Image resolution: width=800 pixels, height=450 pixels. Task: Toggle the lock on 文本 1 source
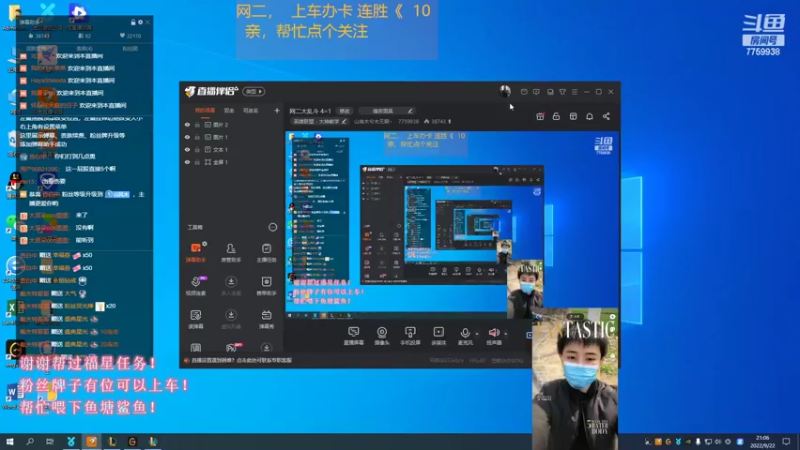(x=197, y=149)
